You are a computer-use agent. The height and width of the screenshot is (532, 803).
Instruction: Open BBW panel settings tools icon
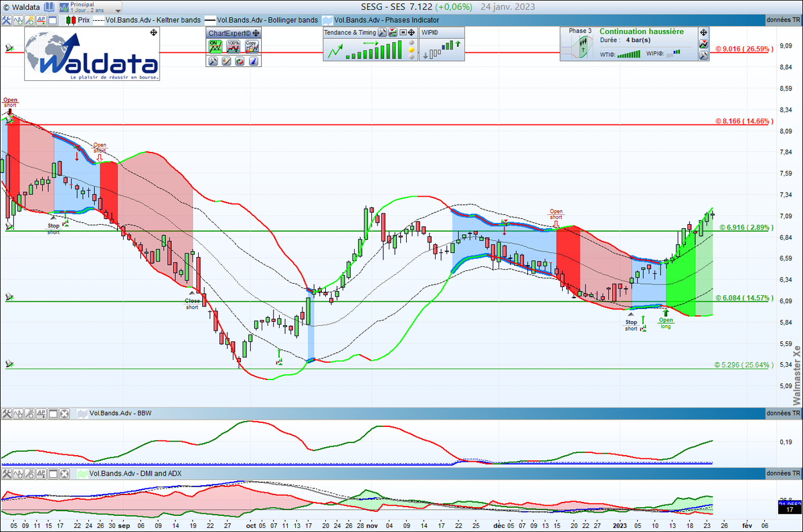(x=7, y=414)
